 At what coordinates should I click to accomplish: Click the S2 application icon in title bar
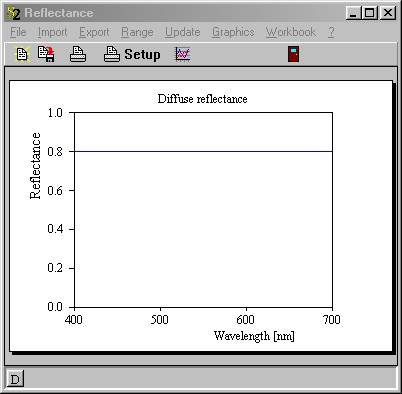pyautogui.click(x=13, y=13)
